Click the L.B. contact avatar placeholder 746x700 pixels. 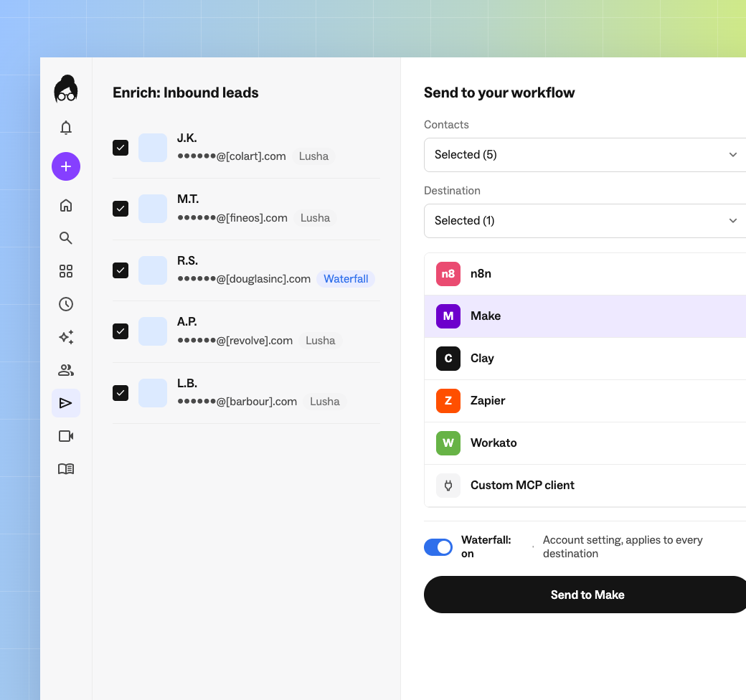coord(153,393)
